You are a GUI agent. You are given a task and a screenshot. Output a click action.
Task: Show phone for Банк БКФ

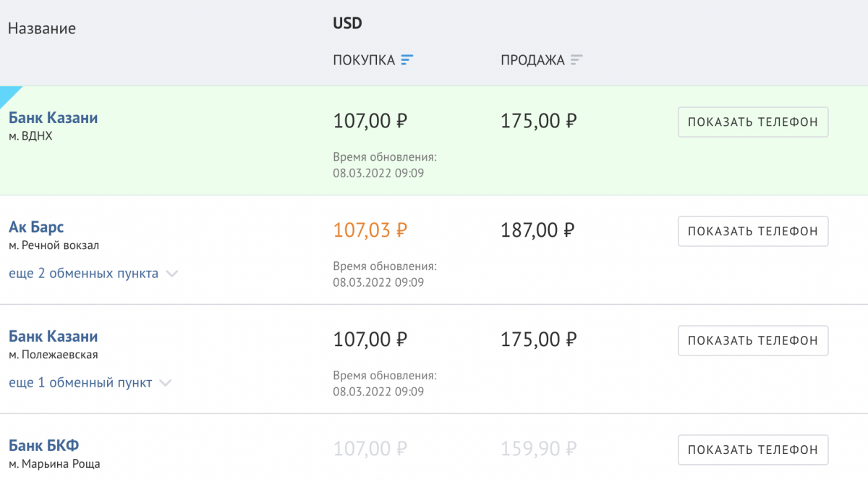pyautogui.click(x=752, y=450)
